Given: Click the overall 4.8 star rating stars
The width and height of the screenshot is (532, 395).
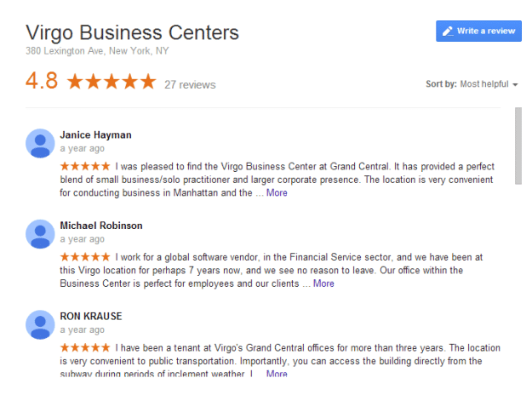Looking at the screenshot, I should [x=112, y=82].
